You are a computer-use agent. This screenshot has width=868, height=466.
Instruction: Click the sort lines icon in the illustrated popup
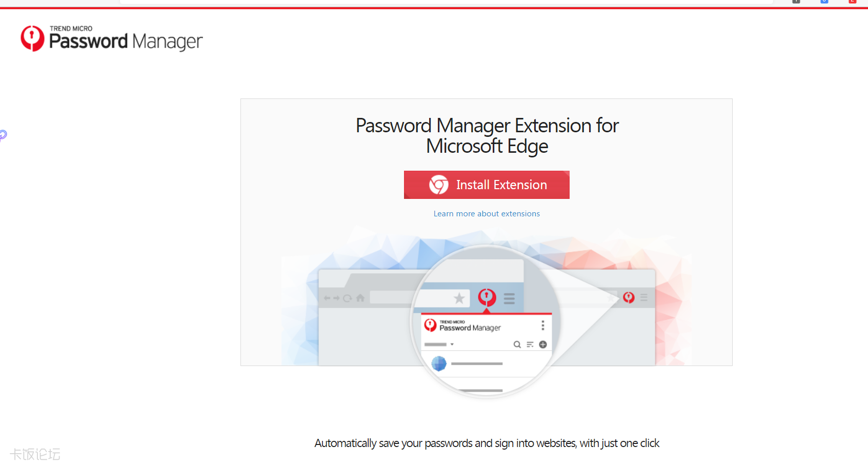[x=530, y=345]
